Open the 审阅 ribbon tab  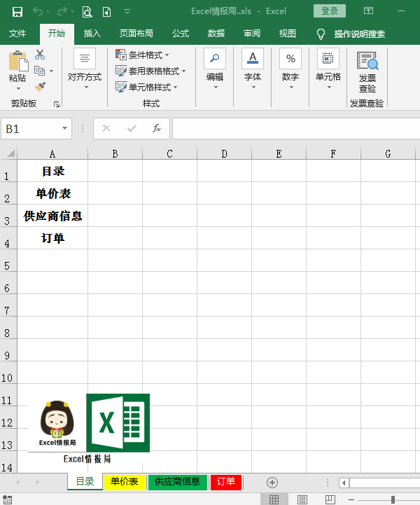[x=252, y=34]
